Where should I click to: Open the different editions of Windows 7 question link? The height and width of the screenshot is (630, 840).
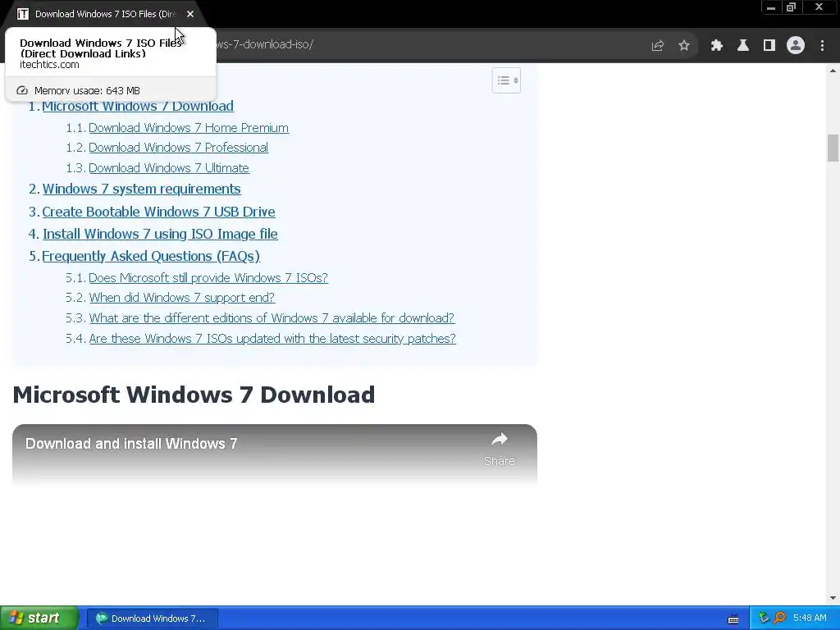pyautogui.click(x=272, y=317)
